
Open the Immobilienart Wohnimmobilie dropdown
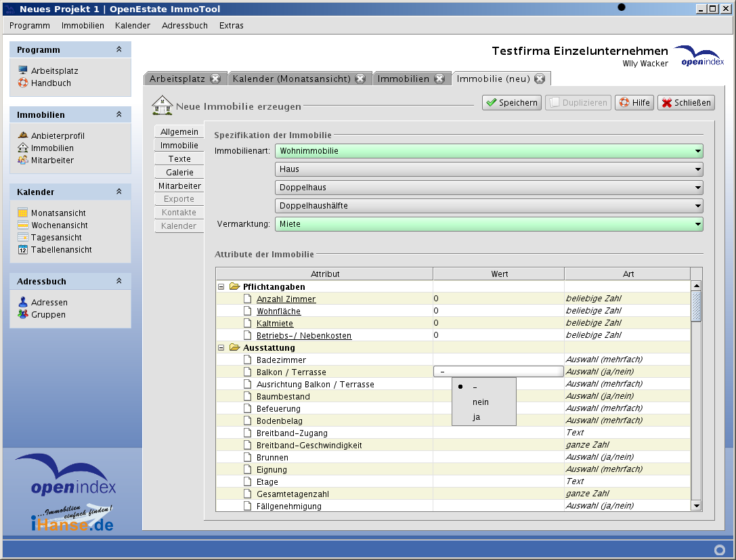click(488, 151)
